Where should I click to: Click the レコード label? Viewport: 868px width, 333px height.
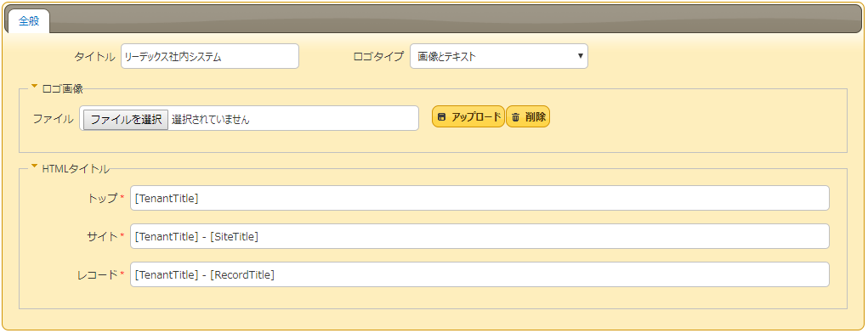98,274
